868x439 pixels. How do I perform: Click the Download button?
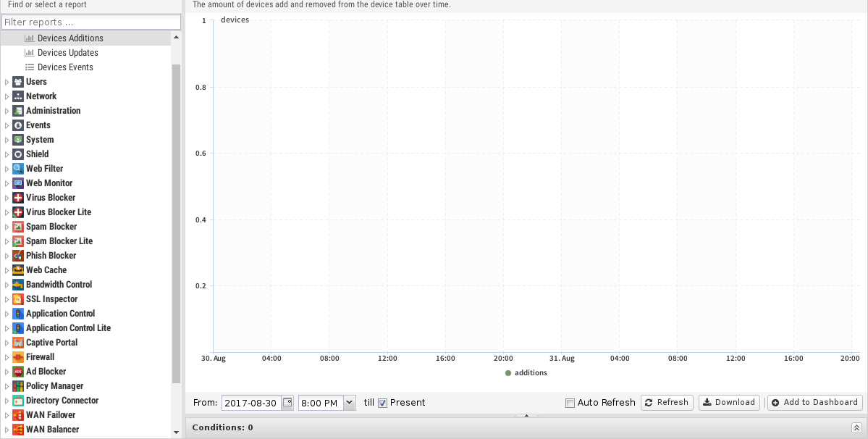(x=729, y=403)
